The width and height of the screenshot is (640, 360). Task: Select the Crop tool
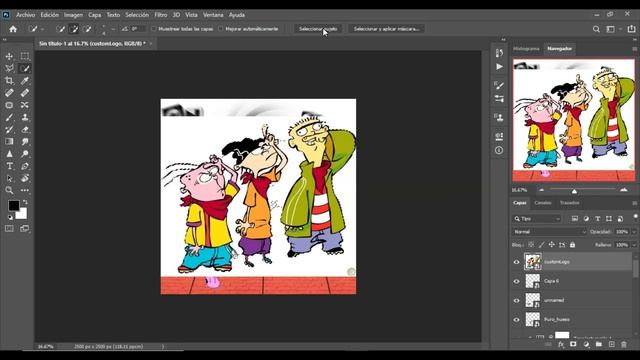(9, 80)
